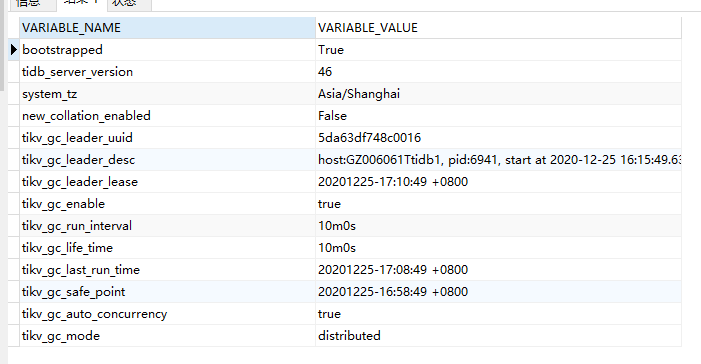
Task: Select the value '20201225-17:10:49 +0800'
Action: (498, 182)
